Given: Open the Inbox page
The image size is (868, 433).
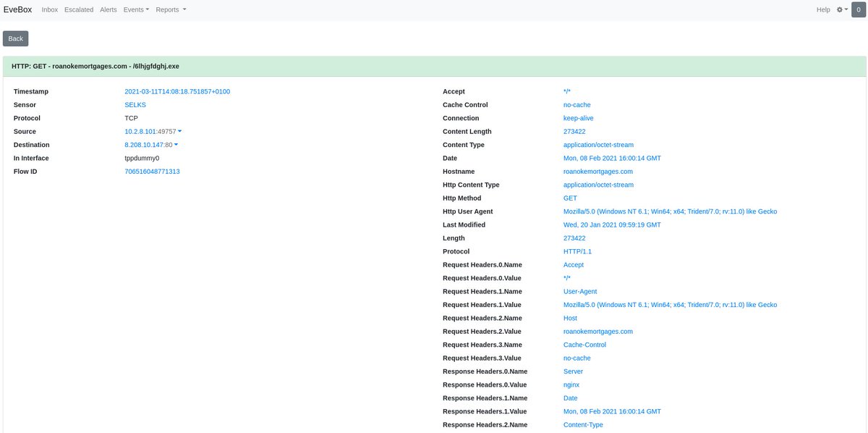Looking at the screenshot, I should pyautogui.click(x=50, y=9).
